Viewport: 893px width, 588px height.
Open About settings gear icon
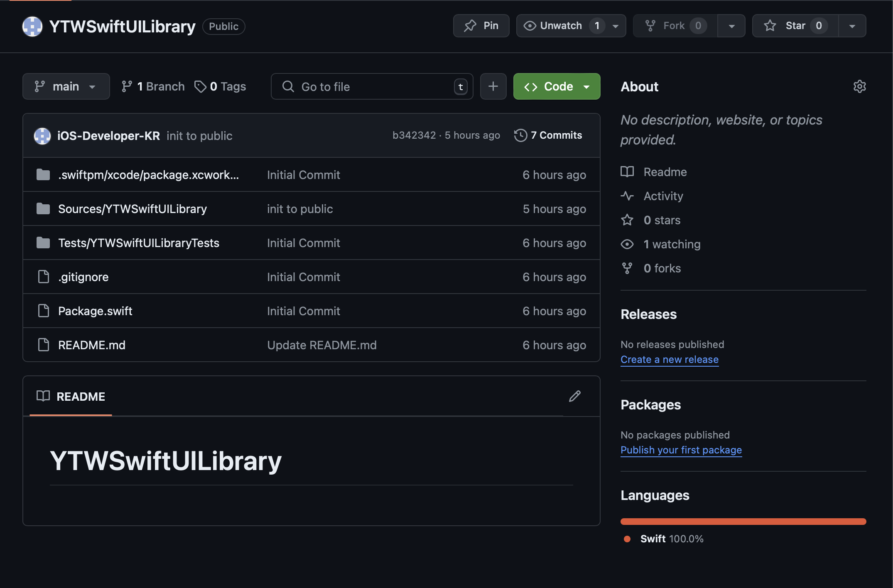859,86
